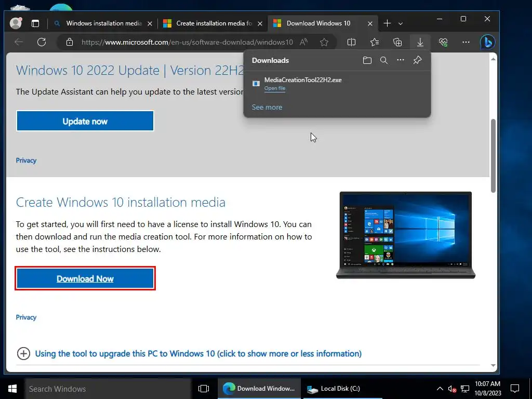Click the address bar URL field
Viewport: 532px width, 399px height.
click(x=187, y=42)
